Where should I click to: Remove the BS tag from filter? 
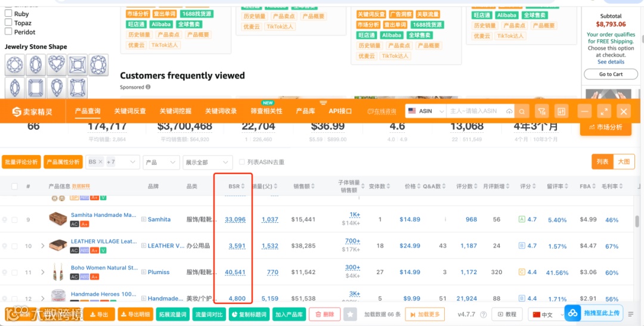100,162
